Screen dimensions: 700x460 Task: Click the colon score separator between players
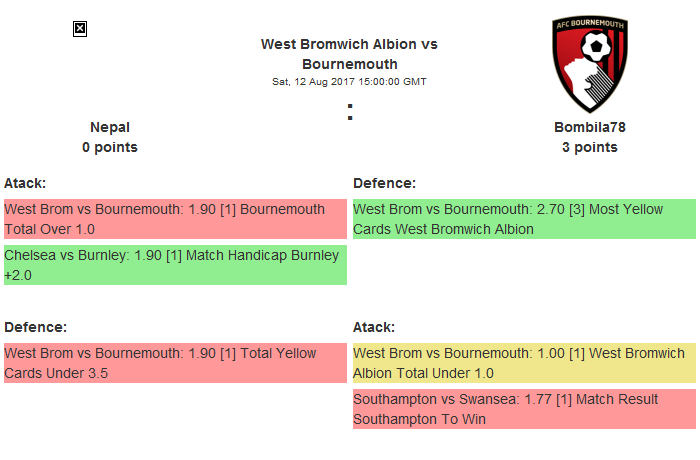tap(350, 113)
